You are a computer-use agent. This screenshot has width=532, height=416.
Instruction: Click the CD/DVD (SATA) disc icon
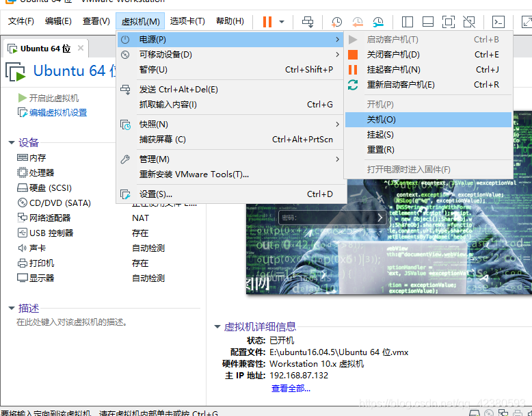[x=22, y=203]
